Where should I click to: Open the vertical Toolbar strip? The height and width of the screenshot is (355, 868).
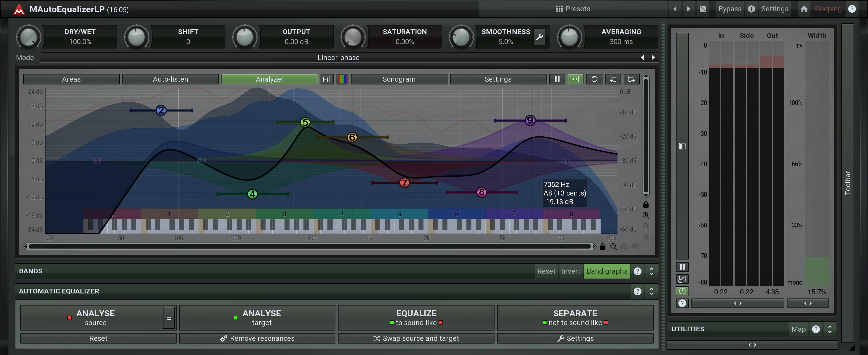click(847, 183)
